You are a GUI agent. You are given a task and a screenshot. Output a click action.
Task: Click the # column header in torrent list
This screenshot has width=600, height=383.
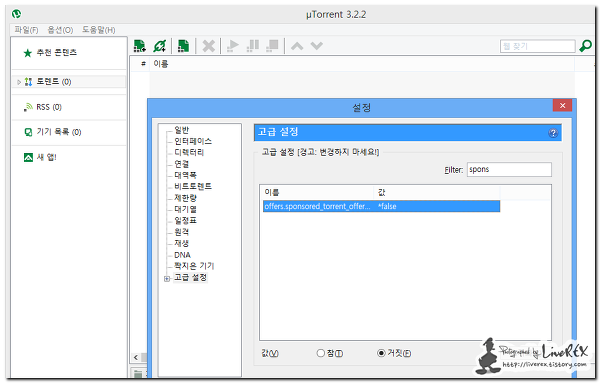tap(143, 64)
